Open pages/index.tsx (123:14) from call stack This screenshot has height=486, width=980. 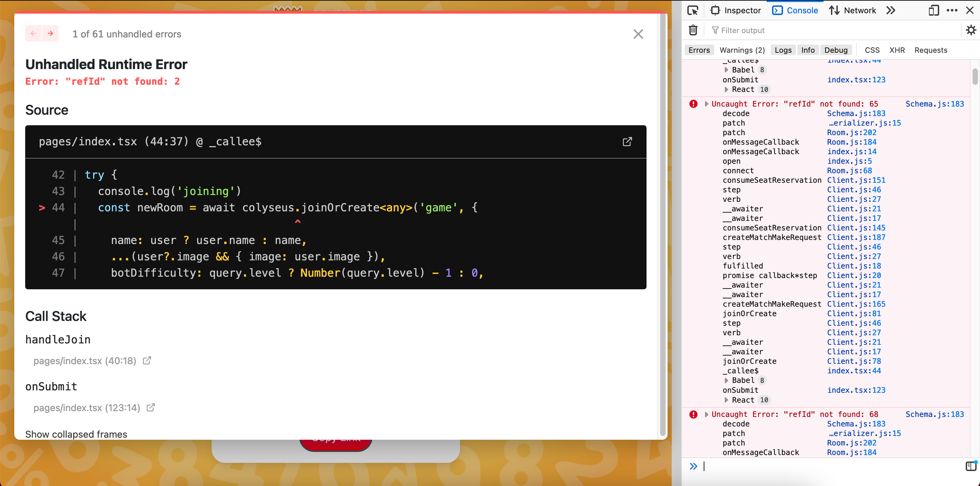(86, 408)
